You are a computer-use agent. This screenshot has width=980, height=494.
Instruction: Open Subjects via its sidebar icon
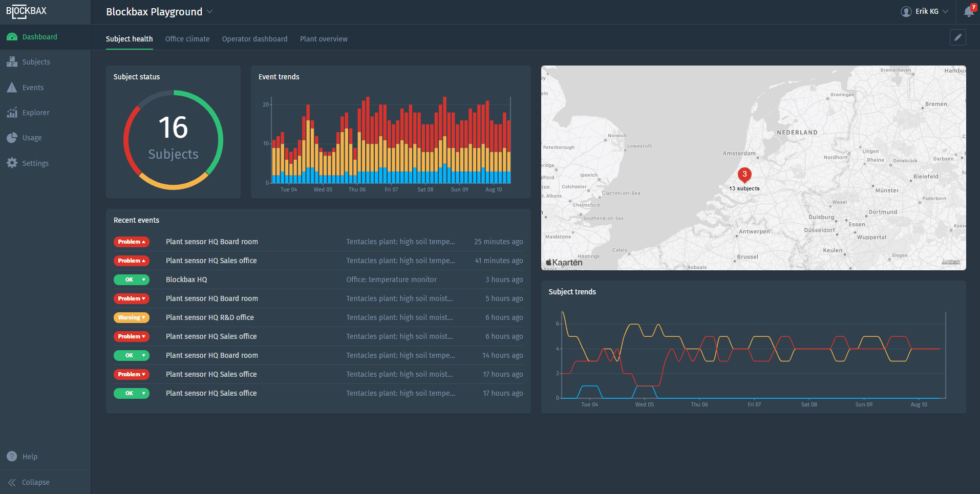[12, 62]
